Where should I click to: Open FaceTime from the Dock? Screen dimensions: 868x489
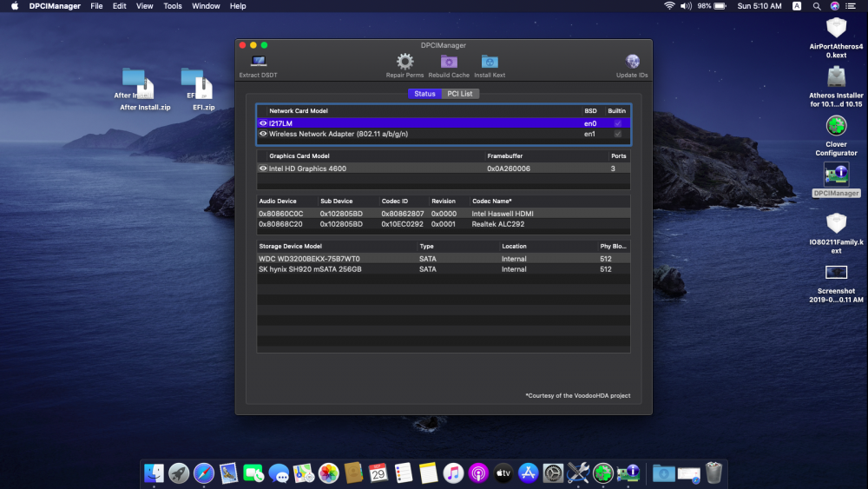pos(253,473)
